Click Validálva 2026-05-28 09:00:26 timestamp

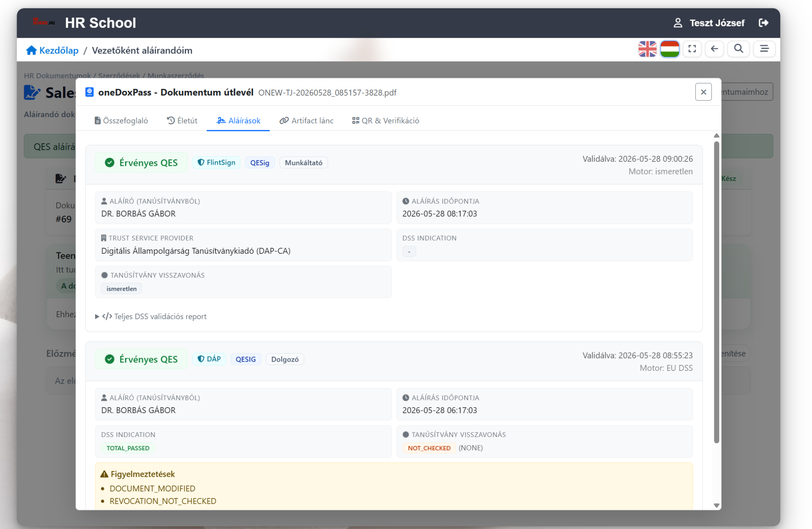click(x=638, y=159)
